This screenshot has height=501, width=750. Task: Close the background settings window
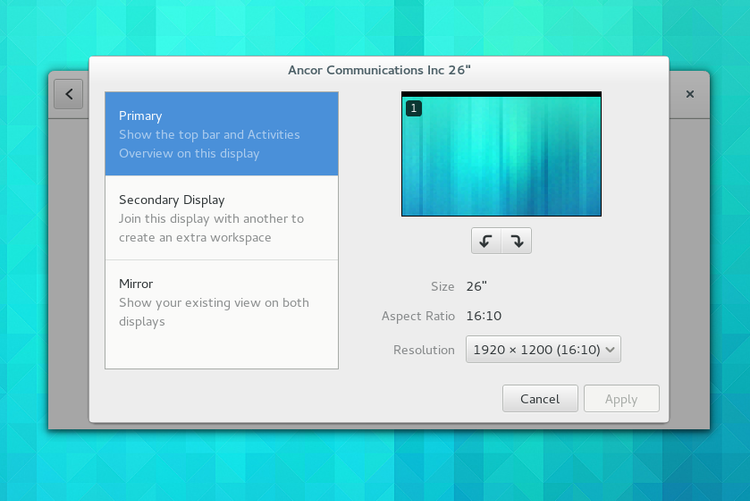click(690, 94)
